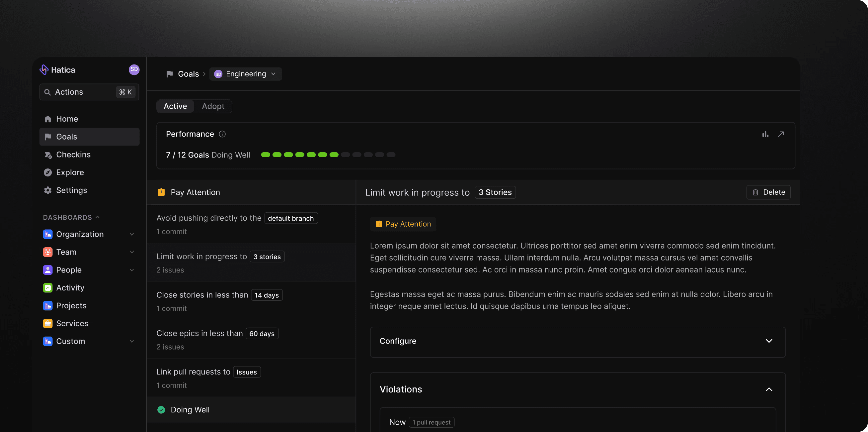Collapse the DASHBOARDS sidebar section
The width and height of the screenshot is (868, 432).
97,218
